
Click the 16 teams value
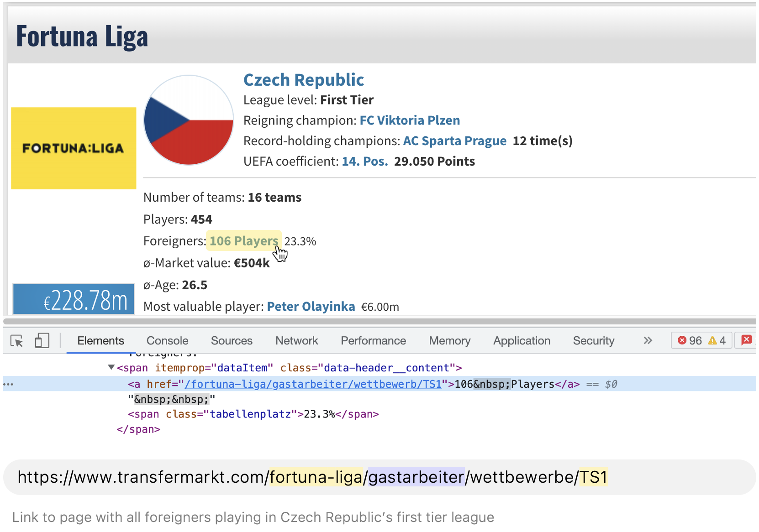[x=274, y=198]
